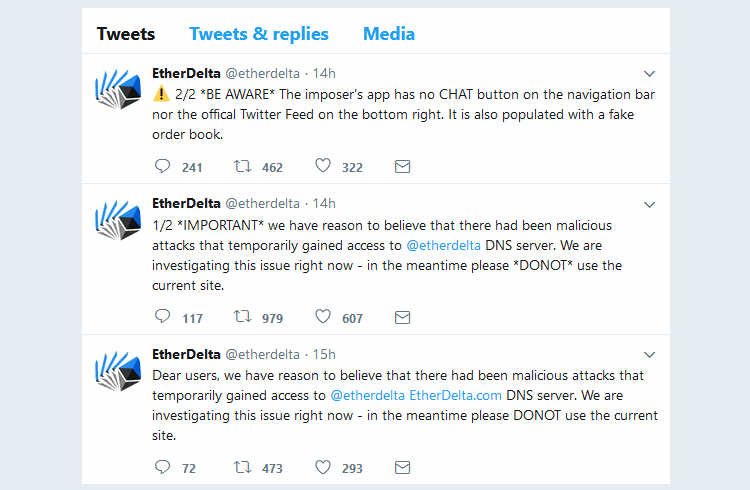This screenshot has height=490, width=750.
Task: Direct message the BE AWARE tweet
Action: (x=402, y=166)
